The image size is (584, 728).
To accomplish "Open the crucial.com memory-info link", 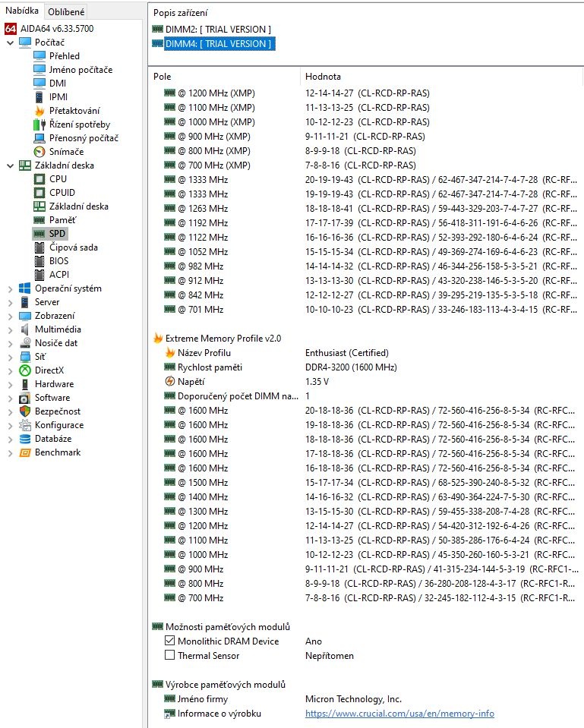I will [399, 714].
